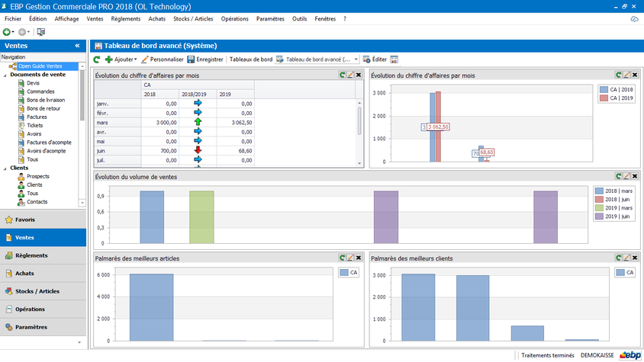Open the Paramètres menu

pyautogui.click(x=270, y=19)
